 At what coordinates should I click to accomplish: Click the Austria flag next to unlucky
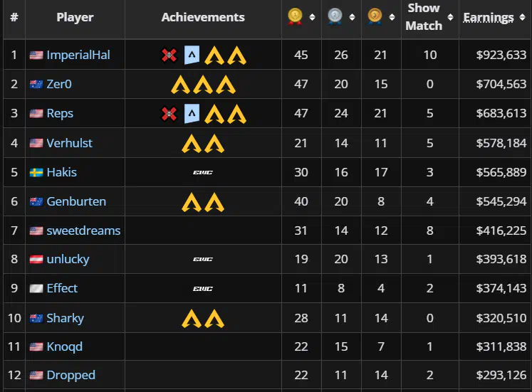36,260
